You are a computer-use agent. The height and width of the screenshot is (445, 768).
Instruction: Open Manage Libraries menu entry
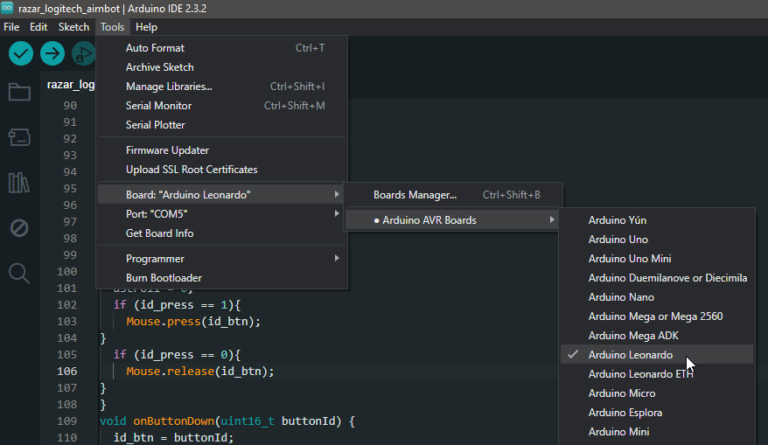tap(222, 86)
